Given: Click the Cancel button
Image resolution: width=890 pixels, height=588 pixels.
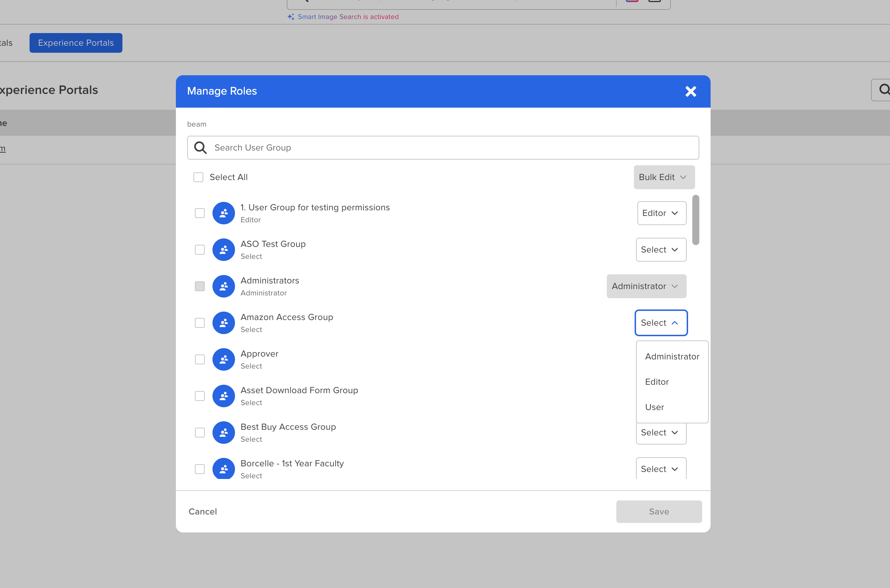Looking at the screenshot, I should [x=203, y=512].
